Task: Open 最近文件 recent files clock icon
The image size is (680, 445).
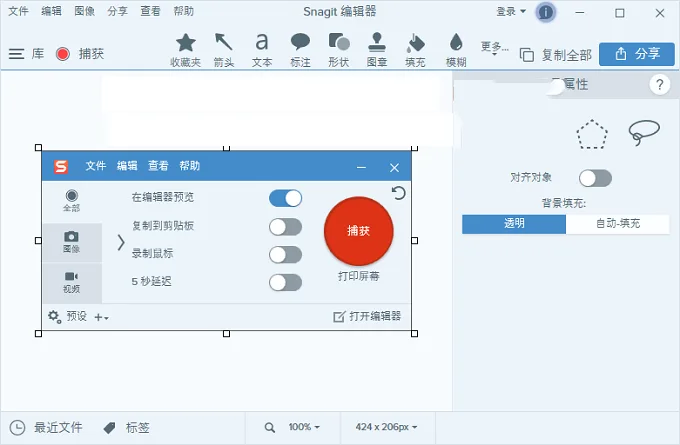Action: (17, 428)
